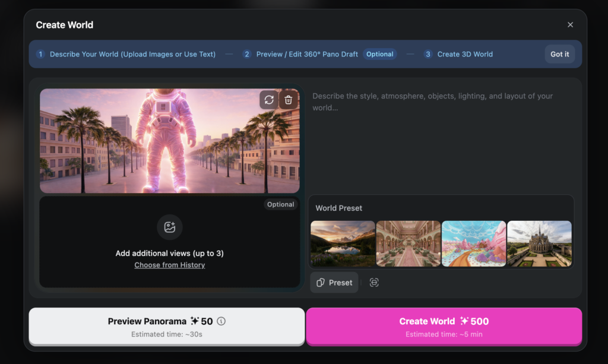
Task: Open Choose from History link
Action: point(170,265)
